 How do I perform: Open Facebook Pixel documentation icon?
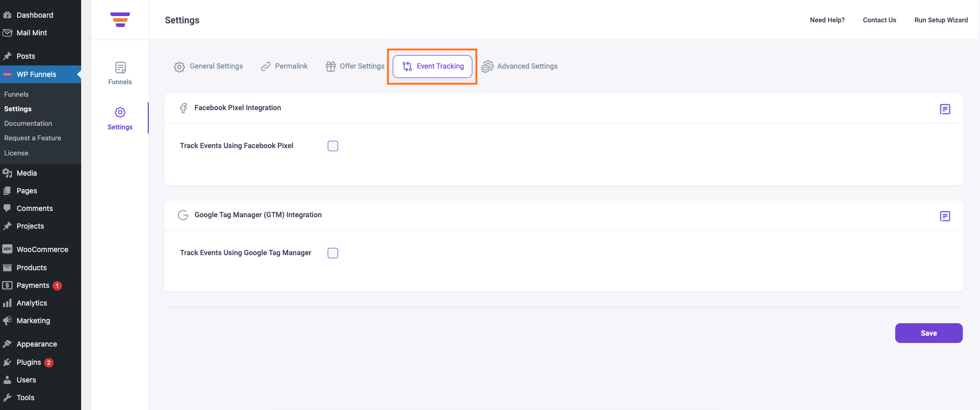click(945, 109)
